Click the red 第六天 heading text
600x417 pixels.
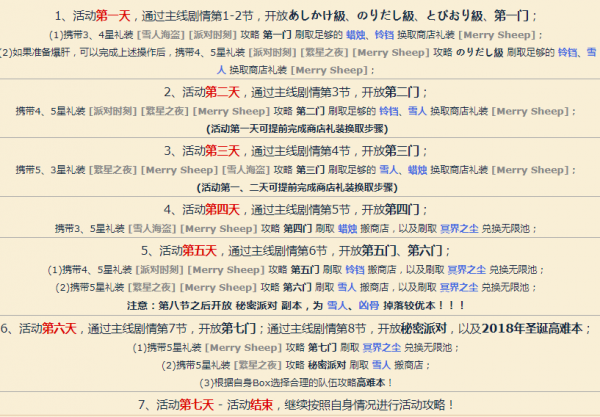coord(59,328)
